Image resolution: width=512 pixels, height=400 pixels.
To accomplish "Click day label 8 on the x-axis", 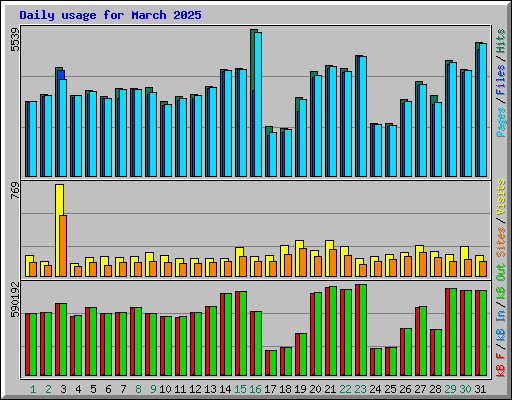I will tap(138, 389).
